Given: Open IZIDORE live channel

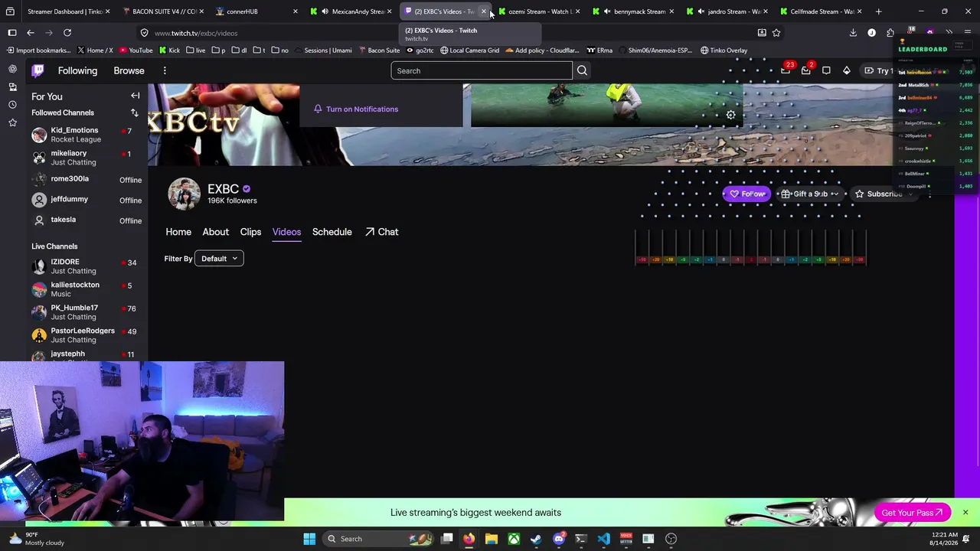Looking at the screenshot, I should click(x=87, y=266).
